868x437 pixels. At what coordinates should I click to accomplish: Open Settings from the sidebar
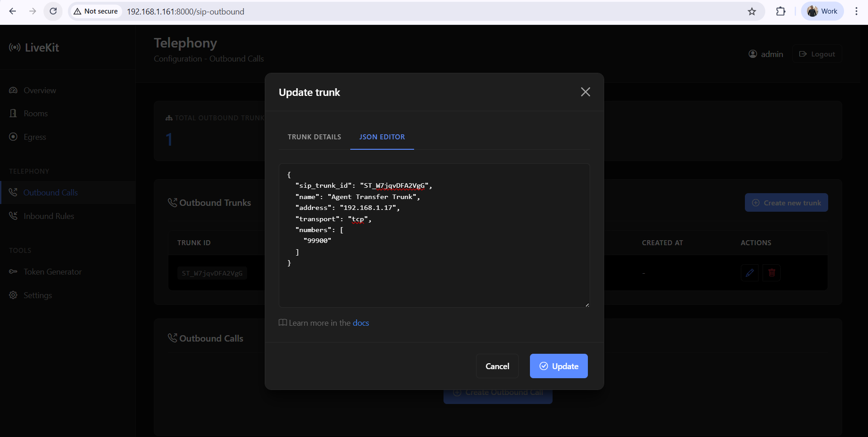click(x=38, y=295)
